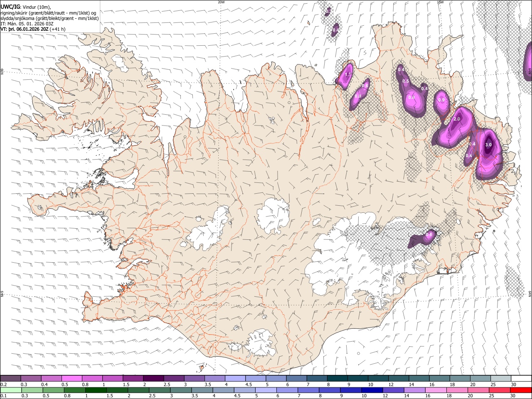This screenshot has height=399, width=532.
Task: Click the UWC/IG title text
Action: 10,7
